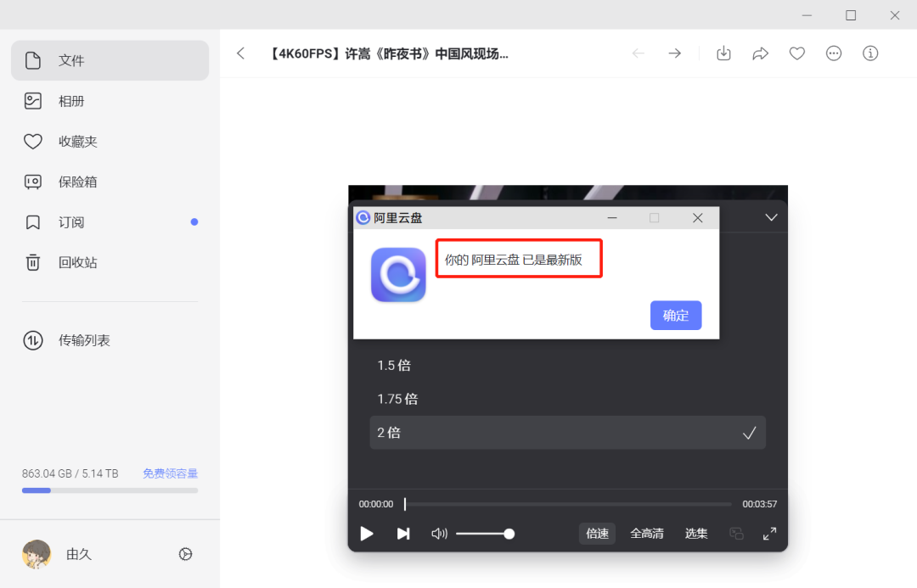Image resolution: width=917 pixels, height=588 pixels.
Task: Click the 你的 阿里云盘 已是最新版 message
Action: (514, 260)
